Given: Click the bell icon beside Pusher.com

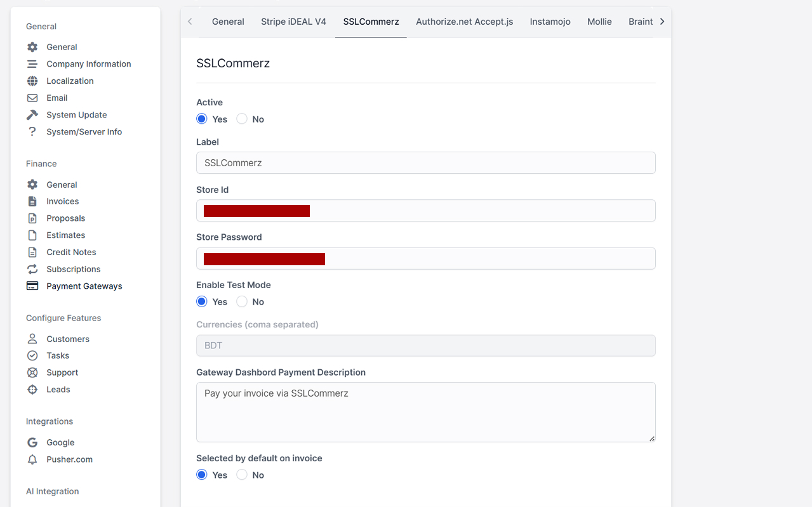Looking at the screenshot, I should click(32, 459).
